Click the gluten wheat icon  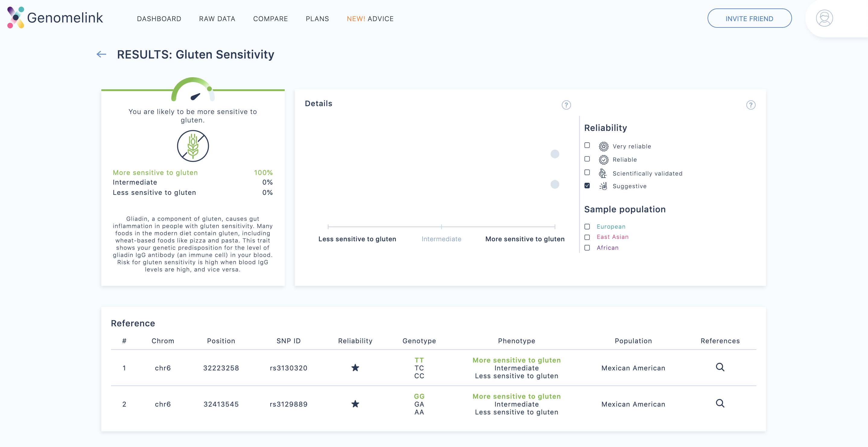pyautogui.click(x=193, y=146)
